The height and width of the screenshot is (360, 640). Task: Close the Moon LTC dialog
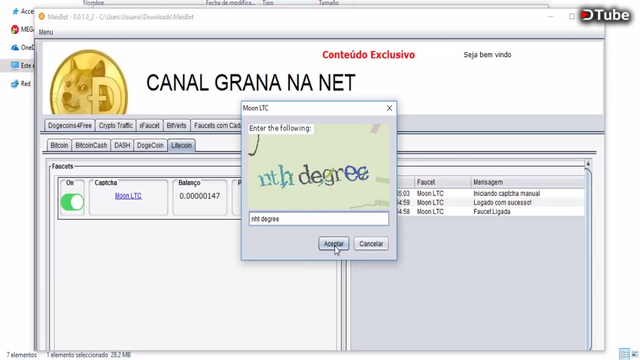tap(389, 108)
